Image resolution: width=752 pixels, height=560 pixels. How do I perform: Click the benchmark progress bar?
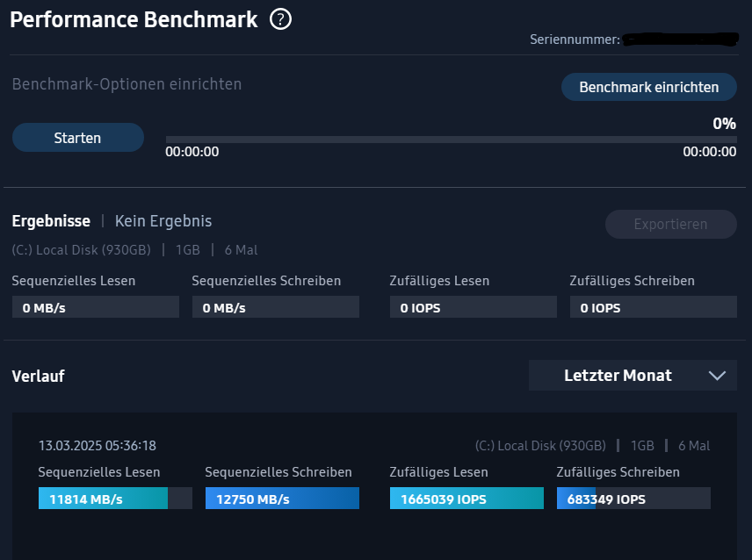451,139
